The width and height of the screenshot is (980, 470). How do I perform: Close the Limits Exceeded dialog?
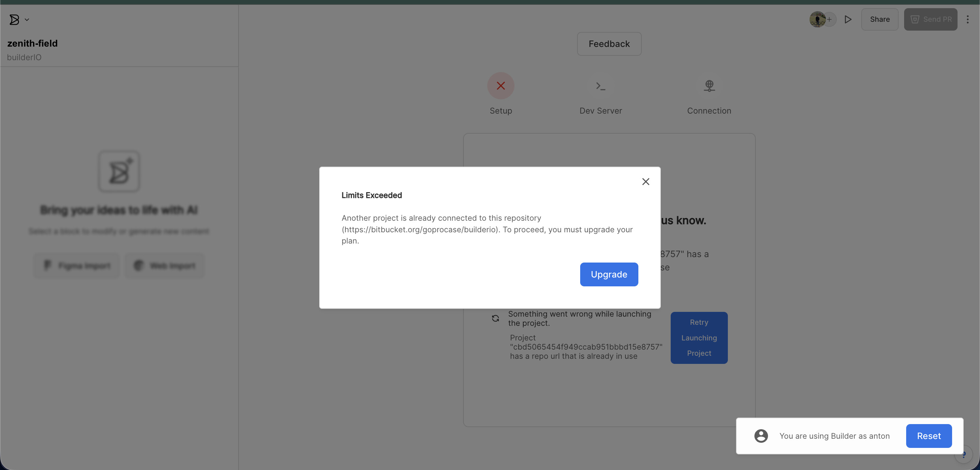646,182
